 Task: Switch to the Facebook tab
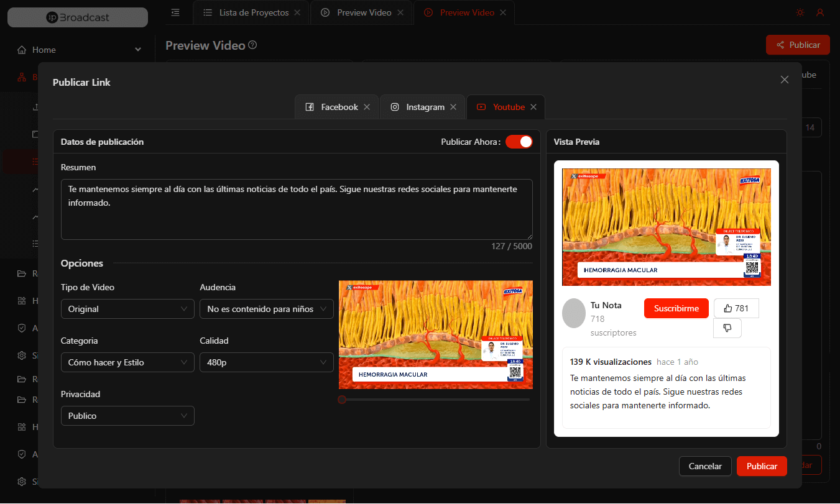coord(333,107)
